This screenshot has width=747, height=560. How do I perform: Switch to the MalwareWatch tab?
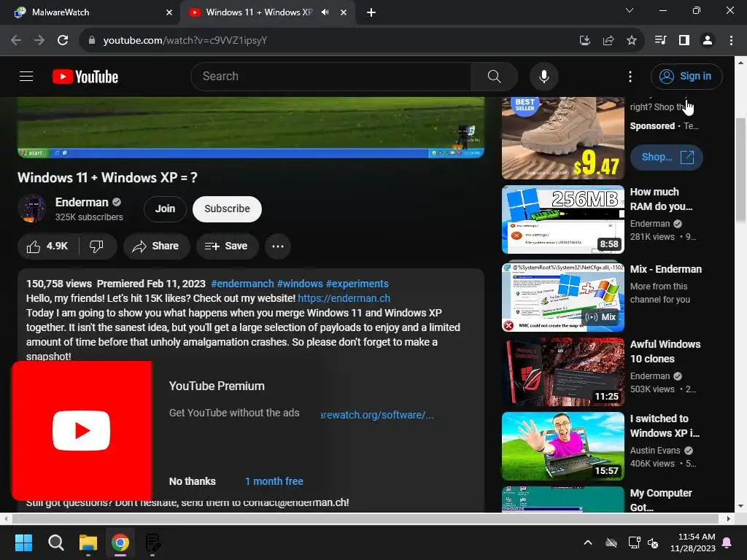tap(90, 12)
